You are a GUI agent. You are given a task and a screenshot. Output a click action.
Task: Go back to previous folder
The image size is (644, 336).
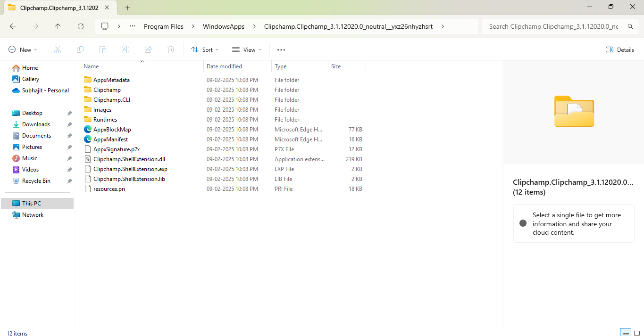click(x=13, y=26)
